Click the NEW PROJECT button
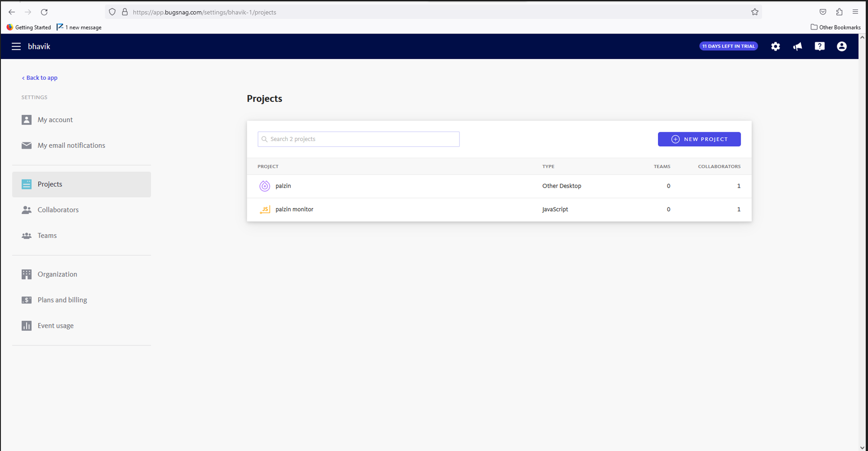The width and height of the screenshot is (868, 451). coord(699,139)
